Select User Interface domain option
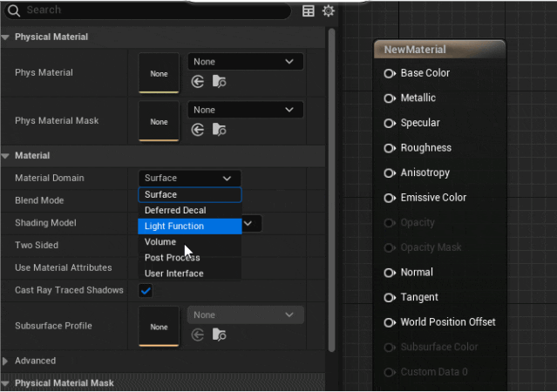The height and width of the screenshot is (392, 557). pos(190,274)
